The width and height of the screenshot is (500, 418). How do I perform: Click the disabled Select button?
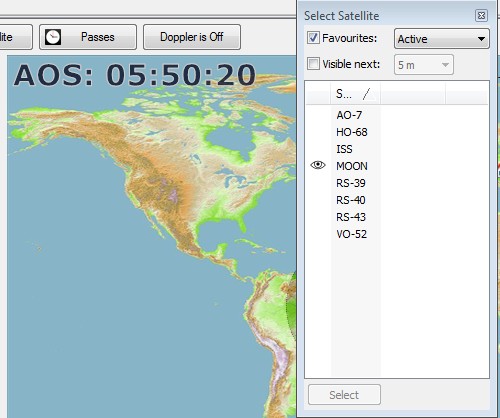coord(344,395)
